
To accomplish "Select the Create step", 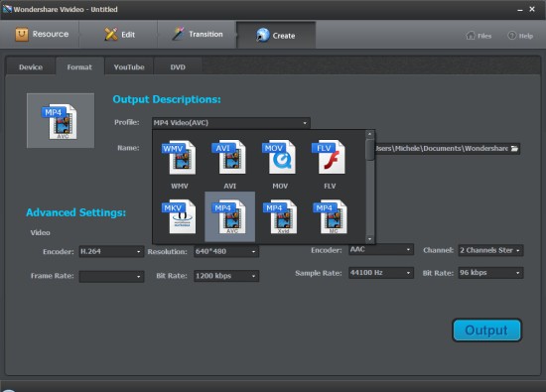I will (276, 35).
